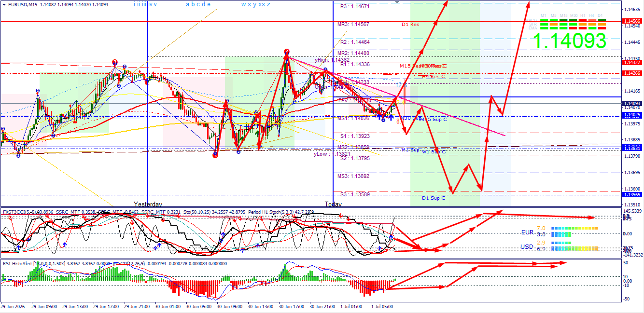
Task: Click the EUR currency strength label
Action: click(x=528, y=232)
